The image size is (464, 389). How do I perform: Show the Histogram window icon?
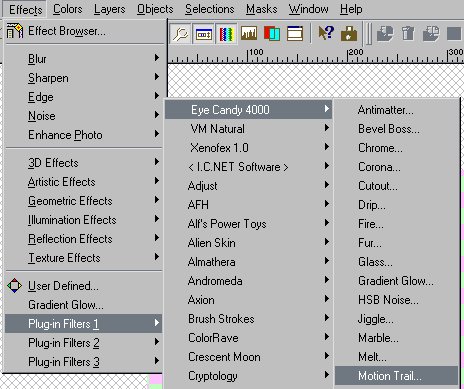click(x=249, y=34)
